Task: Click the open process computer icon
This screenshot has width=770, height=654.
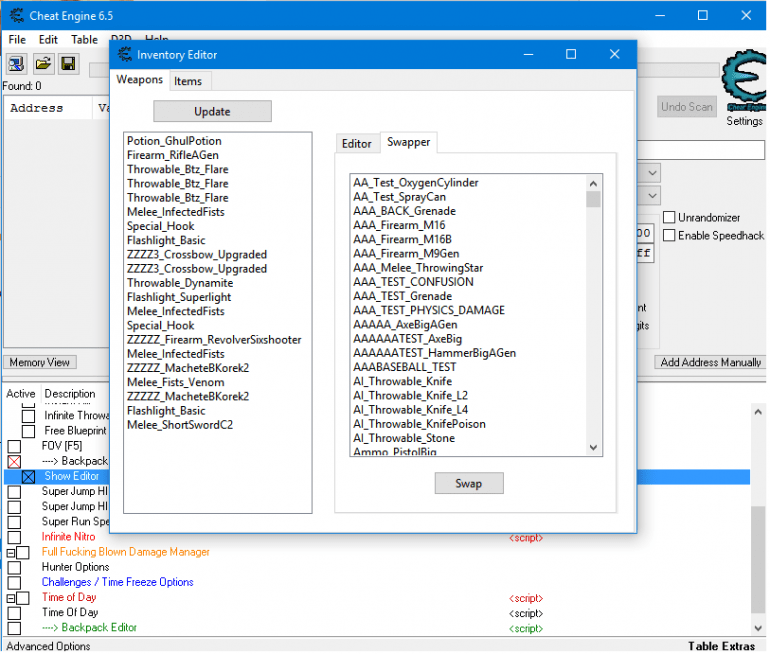Action: click(17, 64)
